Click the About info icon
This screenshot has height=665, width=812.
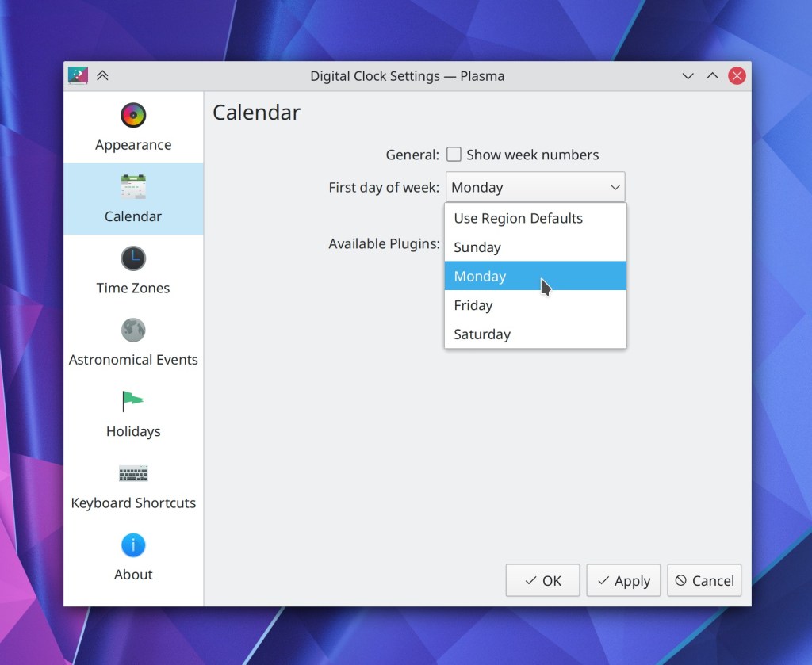[x=133, y=545]
